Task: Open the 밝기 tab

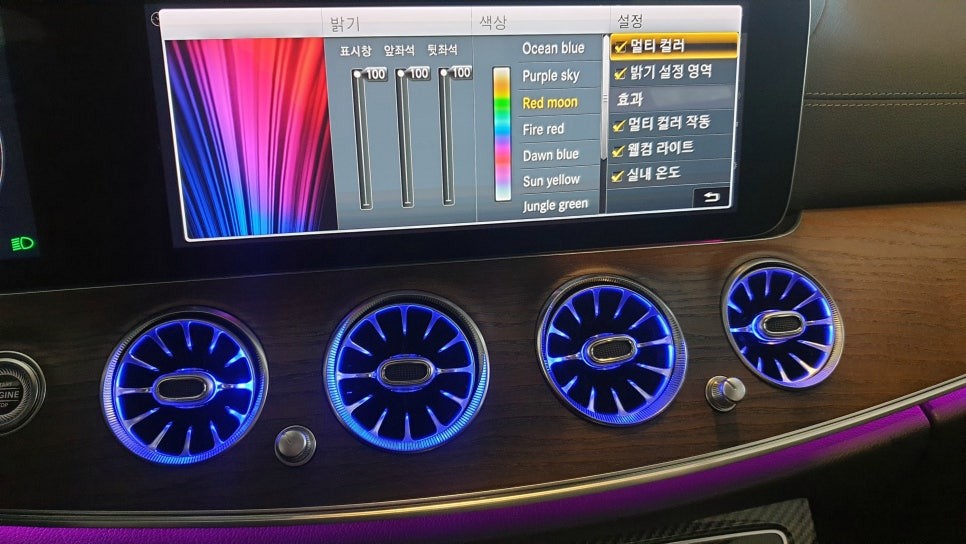Action: (x=345, y=22)
